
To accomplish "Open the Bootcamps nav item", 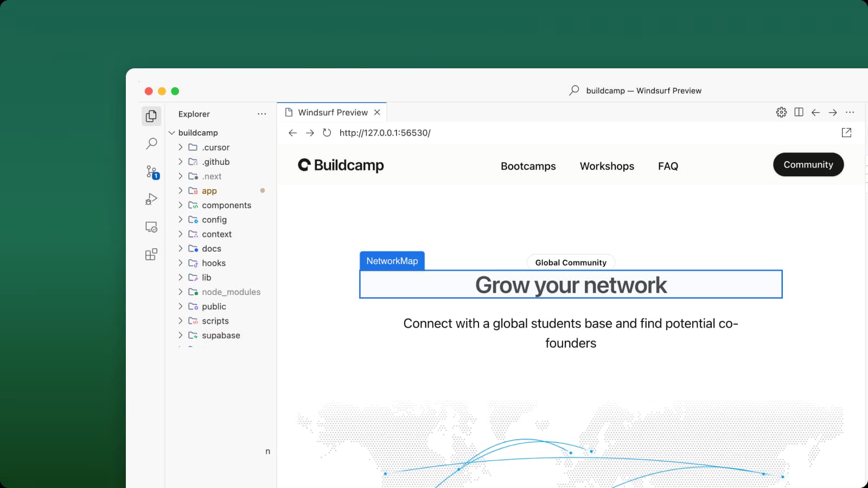I will (528, 166).
